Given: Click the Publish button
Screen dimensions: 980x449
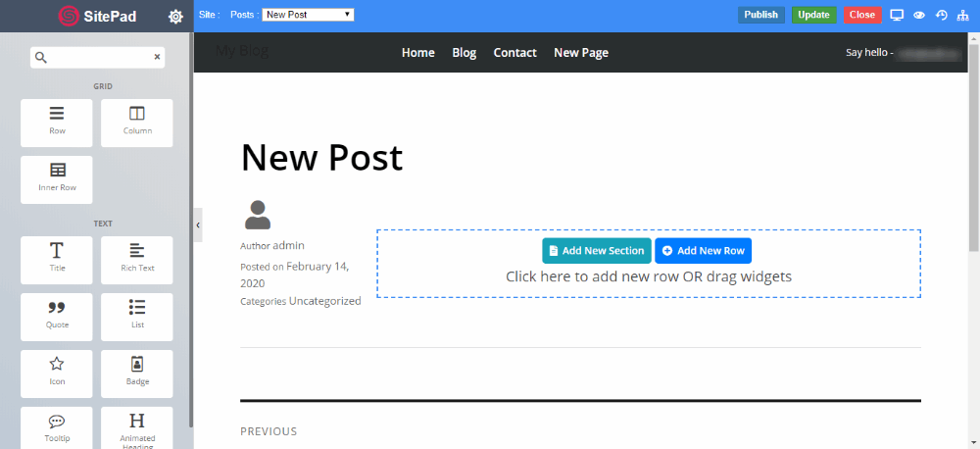Looking at the screenshot, I should click(x=760, y=15).
